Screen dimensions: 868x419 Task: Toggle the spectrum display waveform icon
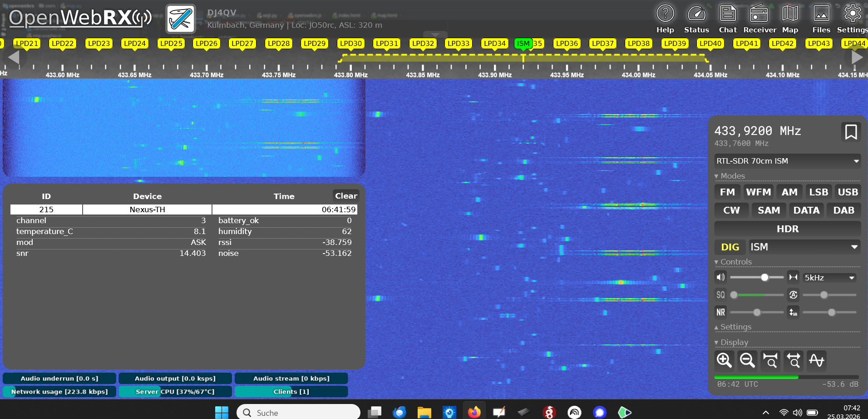point(816,360)
